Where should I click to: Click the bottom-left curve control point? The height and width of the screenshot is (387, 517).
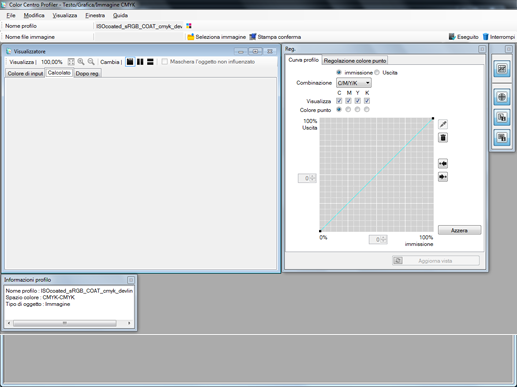point(320,231)
